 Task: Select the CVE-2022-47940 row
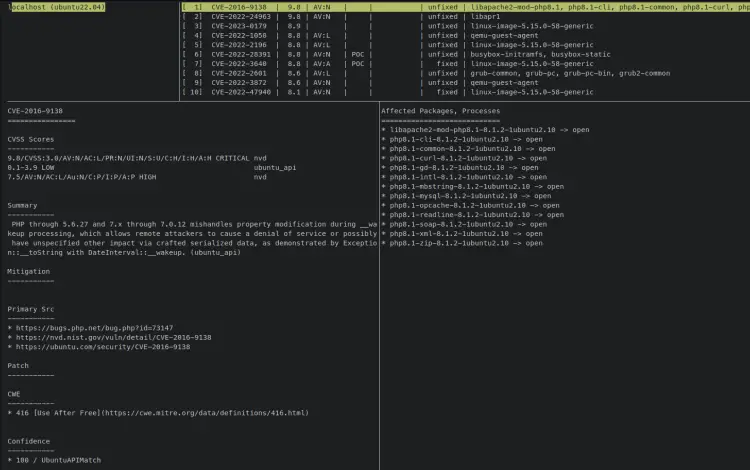[388, 92]
